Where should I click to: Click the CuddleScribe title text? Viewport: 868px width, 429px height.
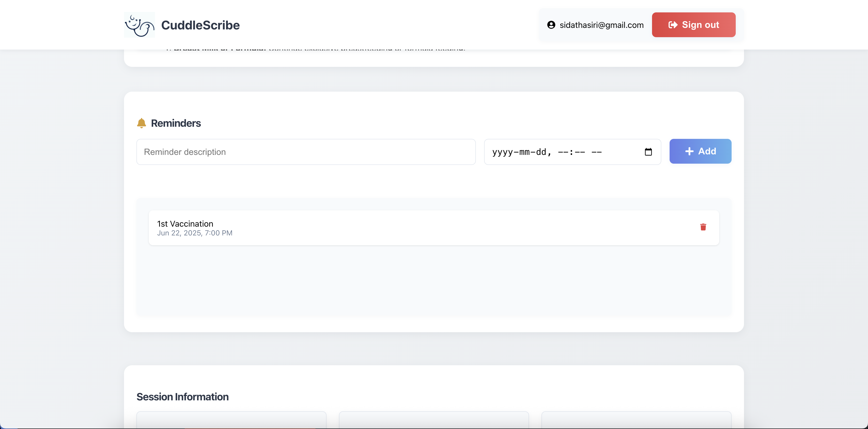pos(200,25)
